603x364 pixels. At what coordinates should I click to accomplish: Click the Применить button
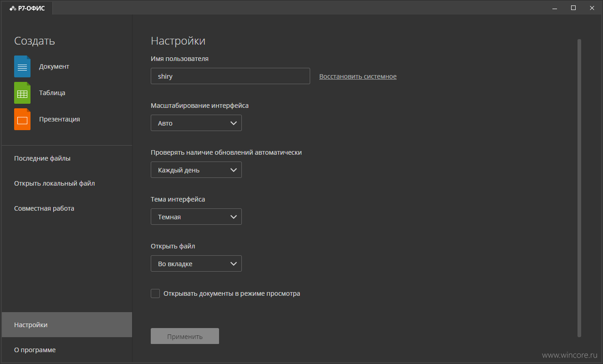click(185, 336)
